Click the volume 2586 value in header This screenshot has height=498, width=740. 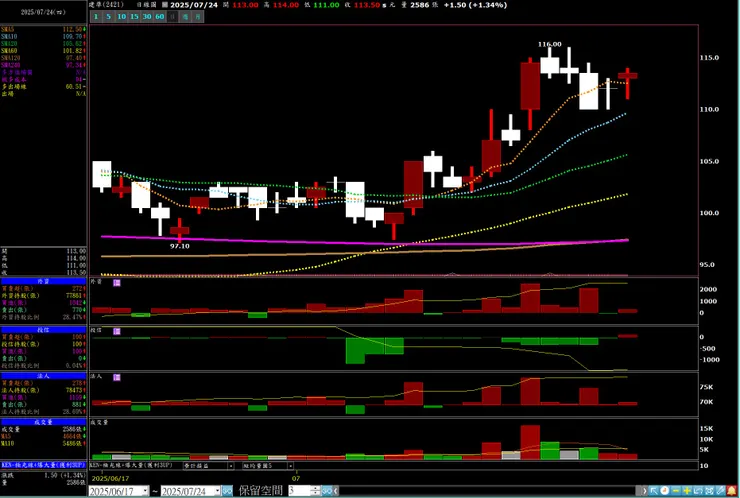[420, 5]
